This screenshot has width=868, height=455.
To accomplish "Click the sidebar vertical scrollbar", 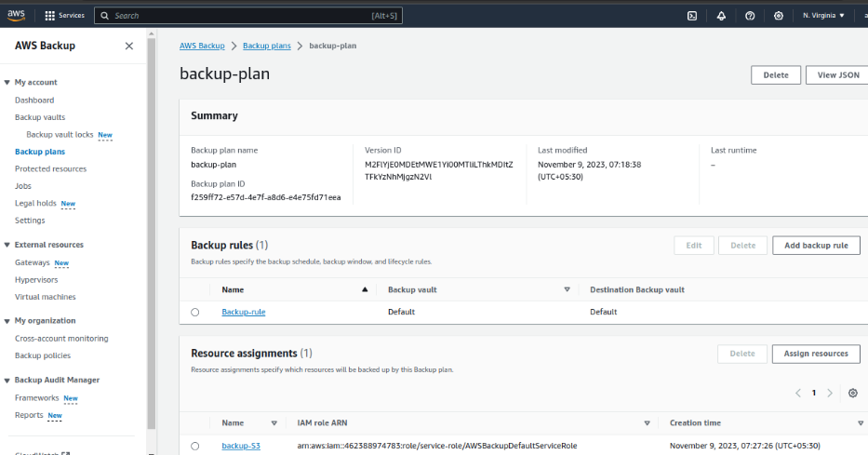I will [x=151, y=233].
